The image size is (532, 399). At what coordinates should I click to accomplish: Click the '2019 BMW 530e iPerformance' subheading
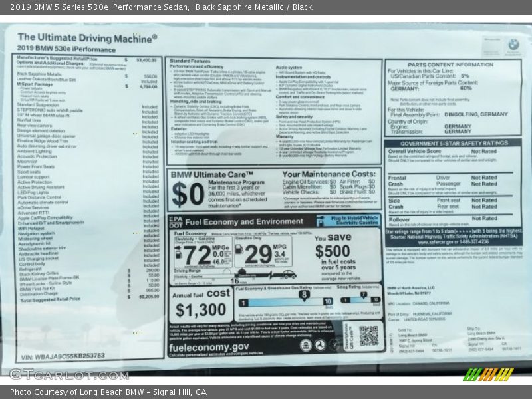click(66, 49)
